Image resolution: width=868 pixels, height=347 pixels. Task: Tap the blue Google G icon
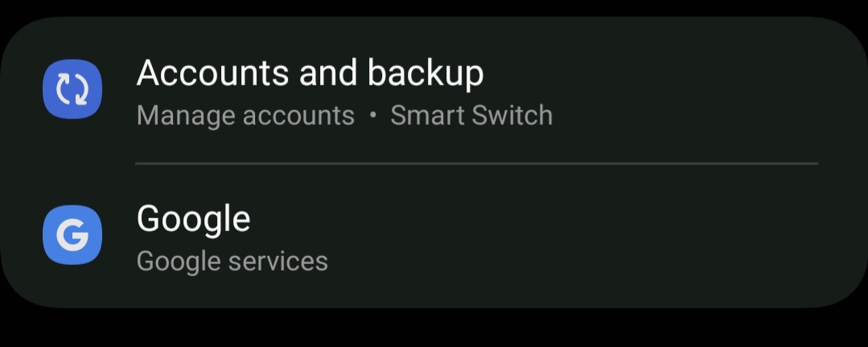[72, 234]
